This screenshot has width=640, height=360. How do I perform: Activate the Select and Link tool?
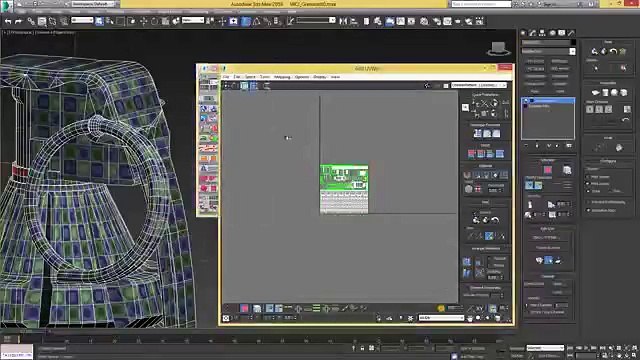[31, 21]
